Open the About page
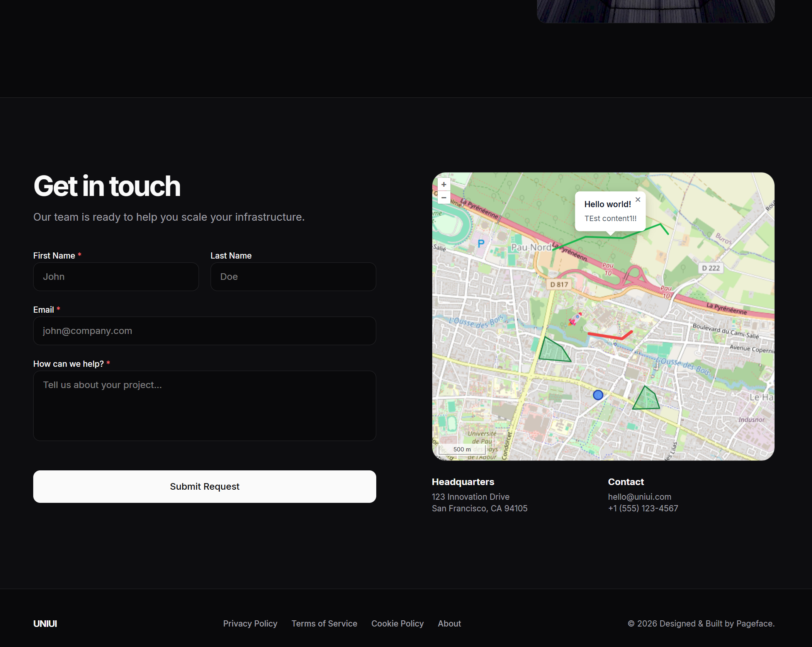The width and height of the screenshot is (812, 647). [x=449, y=623]
